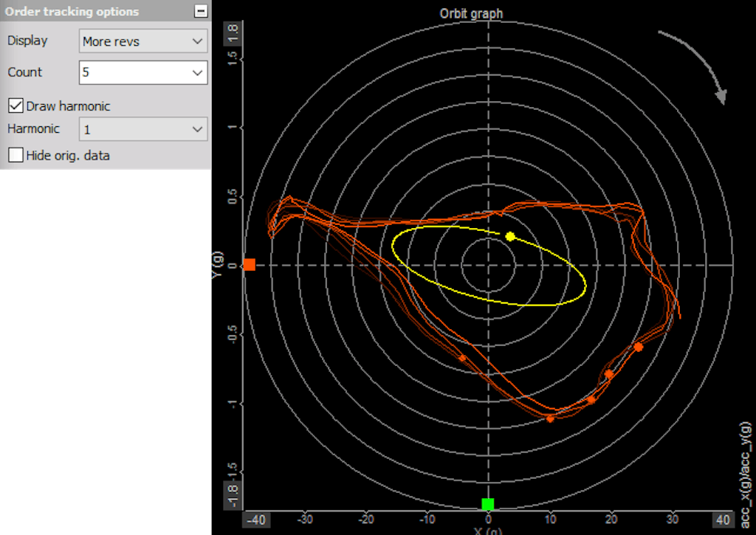This screenshot has width=756, height=535.
Task: Collapse the Order tracking options panel
Action: click(x=201, y=11)
